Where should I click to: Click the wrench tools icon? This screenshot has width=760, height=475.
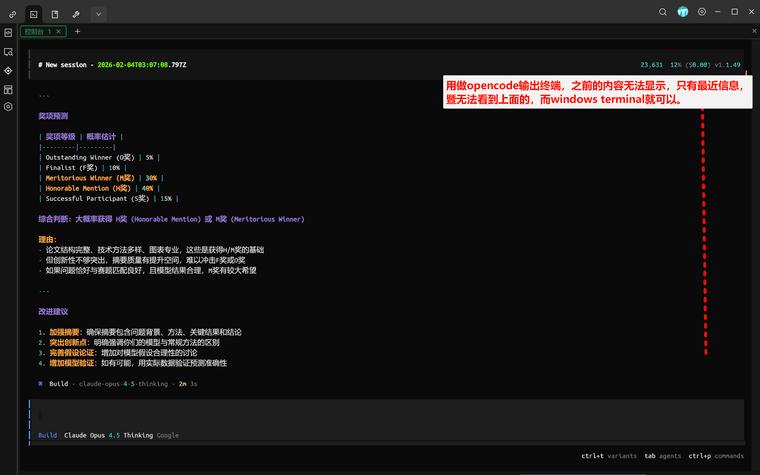click(76, 15)
